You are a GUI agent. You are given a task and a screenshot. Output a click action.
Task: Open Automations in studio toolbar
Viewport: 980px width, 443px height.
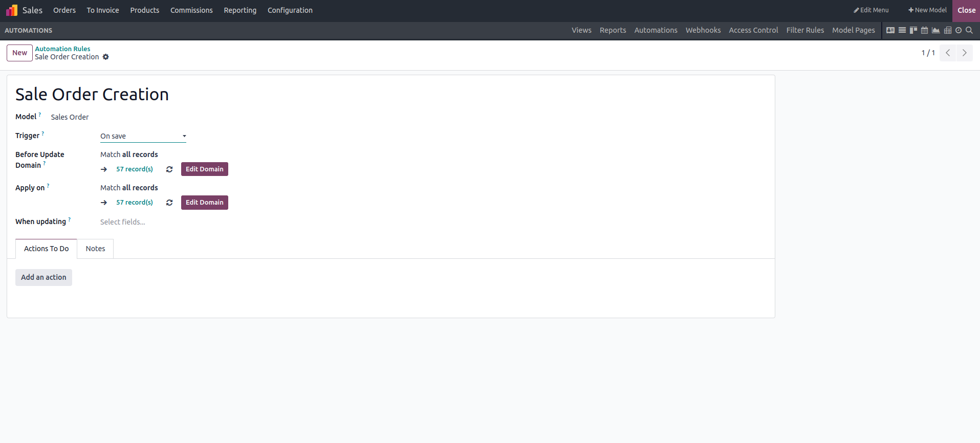coord(656,30)
